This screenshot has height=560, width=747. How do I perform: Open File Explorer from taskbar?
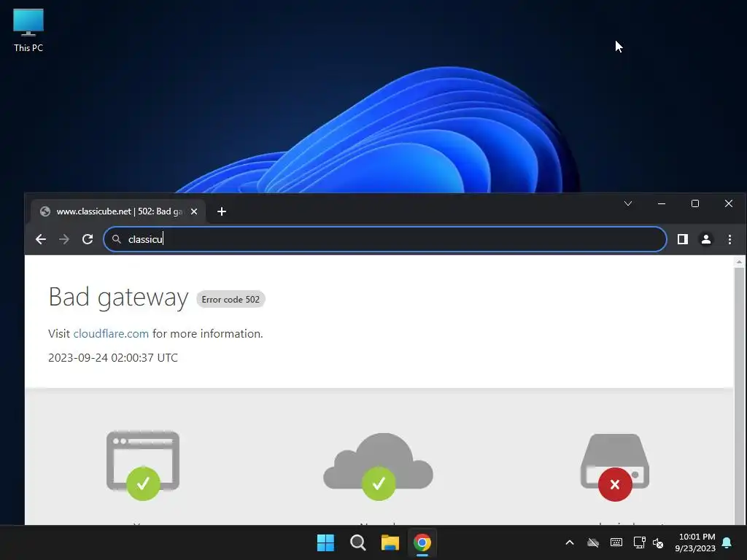pos(390,542)
